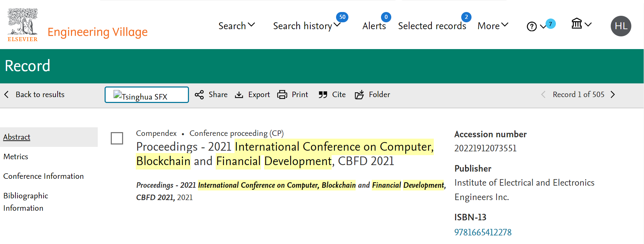Click the Export download icon
Screen dimensions: 644x244
pyautogui.click(x=239, y=95)
